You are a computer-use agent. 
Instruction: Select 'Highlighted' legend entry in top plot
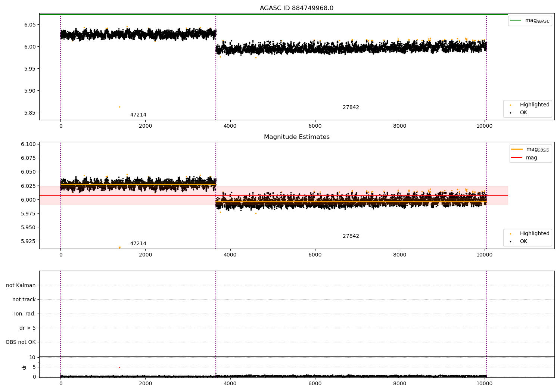pos(535,105)
